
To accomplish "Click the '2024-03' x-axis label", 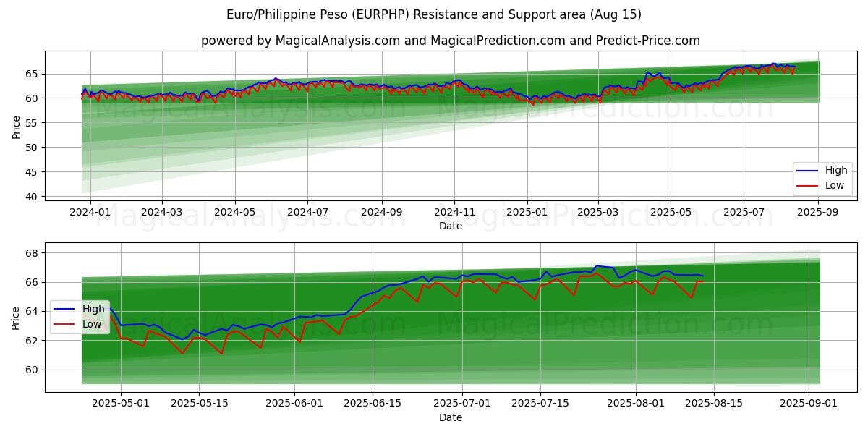I will pyautogui.click(x=161, y=212).
